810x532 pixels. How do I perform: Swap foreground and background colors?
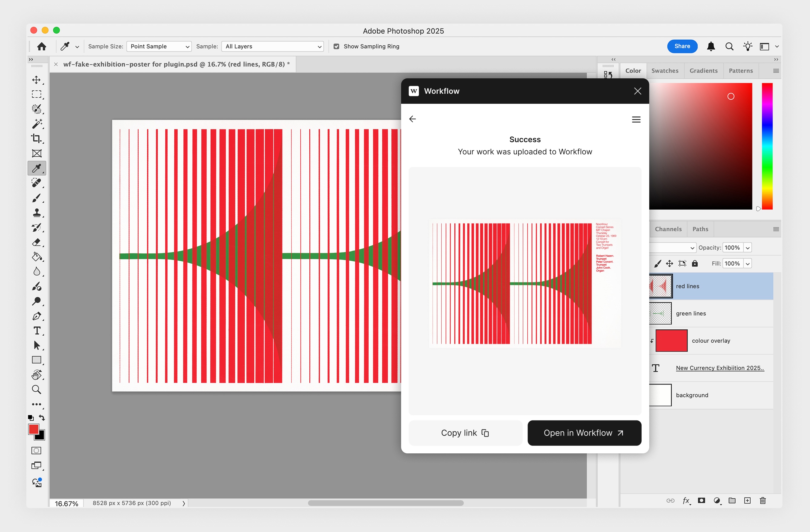(42, 417)
